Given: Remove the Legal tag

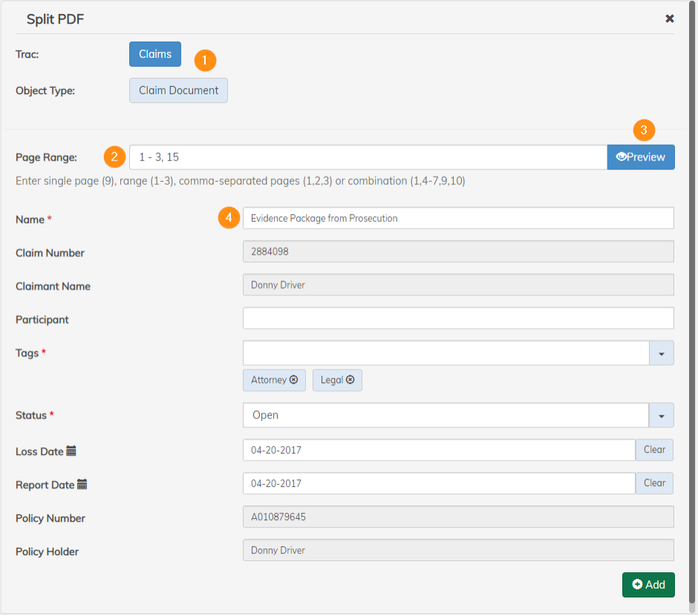Looking at the screenshot, I should [350, 380].
